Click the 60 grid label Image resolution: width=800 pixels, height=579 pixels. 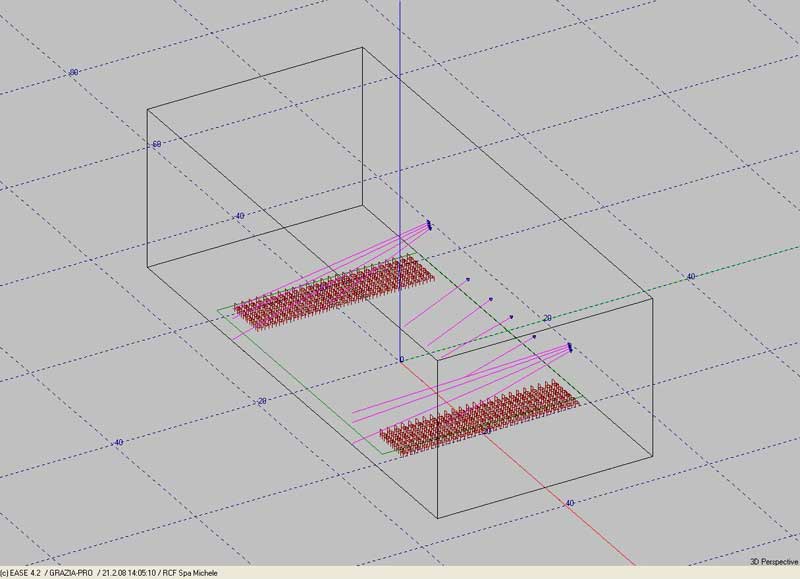(x=156, y=144)
